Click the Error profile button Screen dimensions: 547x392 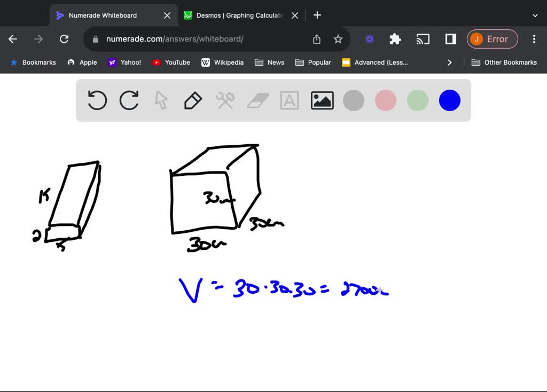[x=492, y=39]
